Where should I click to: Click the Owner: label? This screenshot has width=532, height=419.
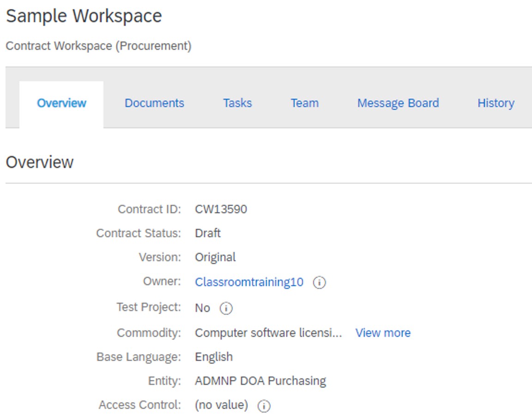tap(162, 281)
